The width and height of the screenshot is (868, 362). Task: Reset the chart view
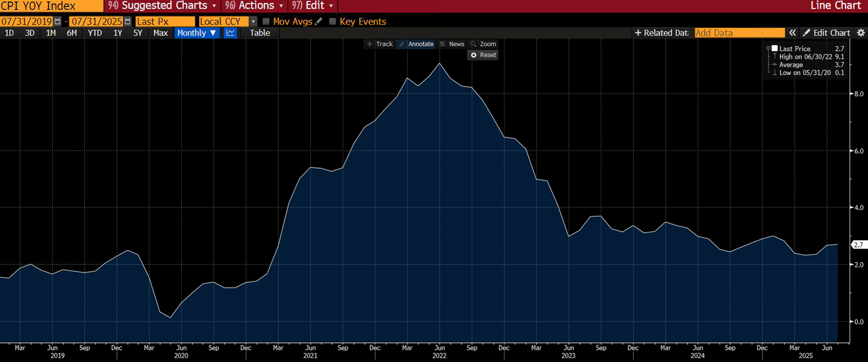(x=483, y=55)
